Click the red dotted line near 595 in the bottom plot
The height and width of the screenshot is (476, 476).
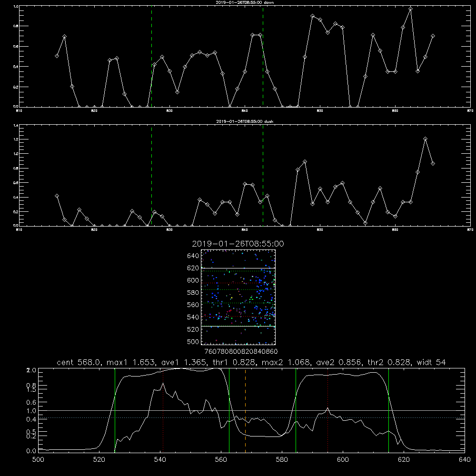(327, 410)
